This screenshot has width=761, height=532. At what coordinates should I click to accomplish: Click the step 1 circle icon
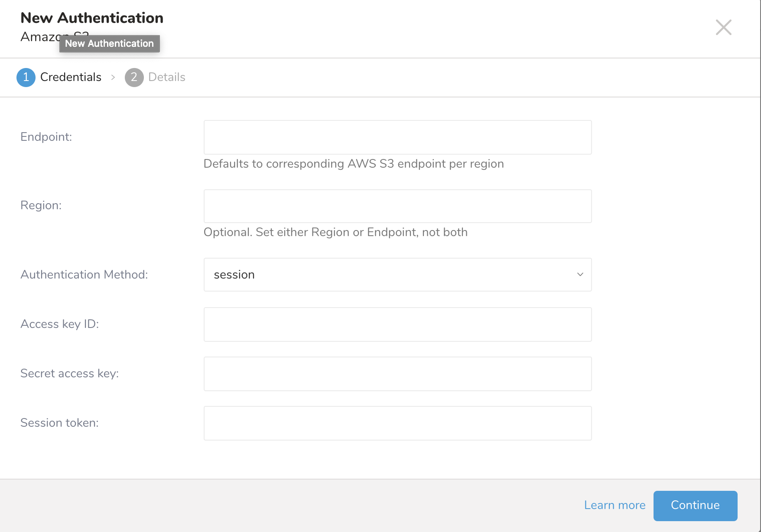26,78
